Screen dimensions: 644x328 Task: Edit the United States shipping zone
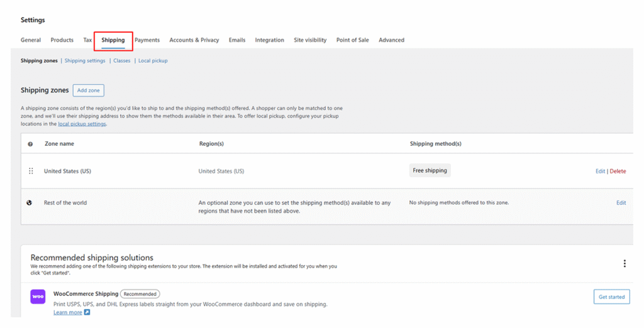point(600,171)
